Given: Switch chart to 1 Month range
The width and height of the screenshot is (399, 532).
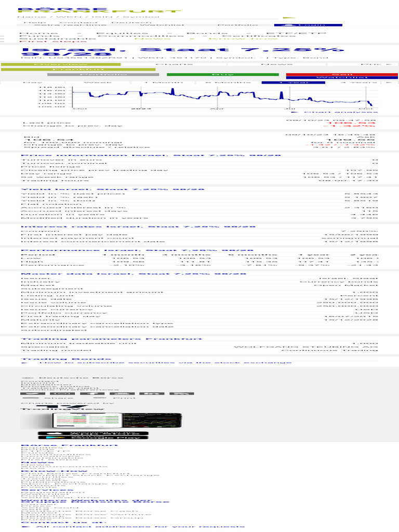Looking at the screenshot, I should (163, 83).
